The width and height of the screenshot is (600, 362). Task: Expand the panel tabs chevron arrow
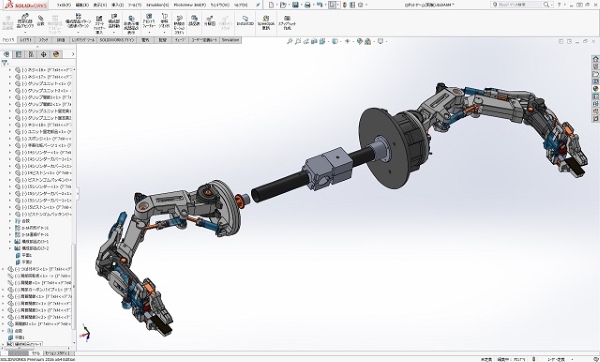[73, 54]
